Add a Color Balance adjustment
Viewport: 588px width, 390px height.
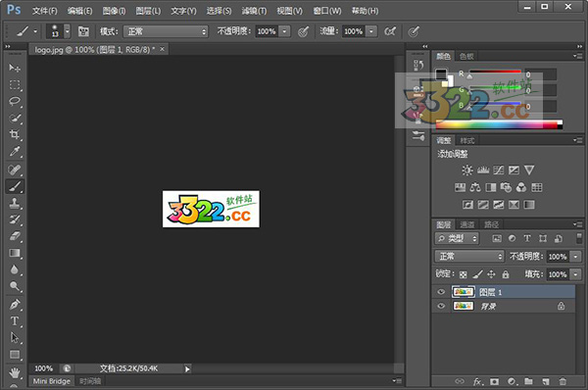475,187
